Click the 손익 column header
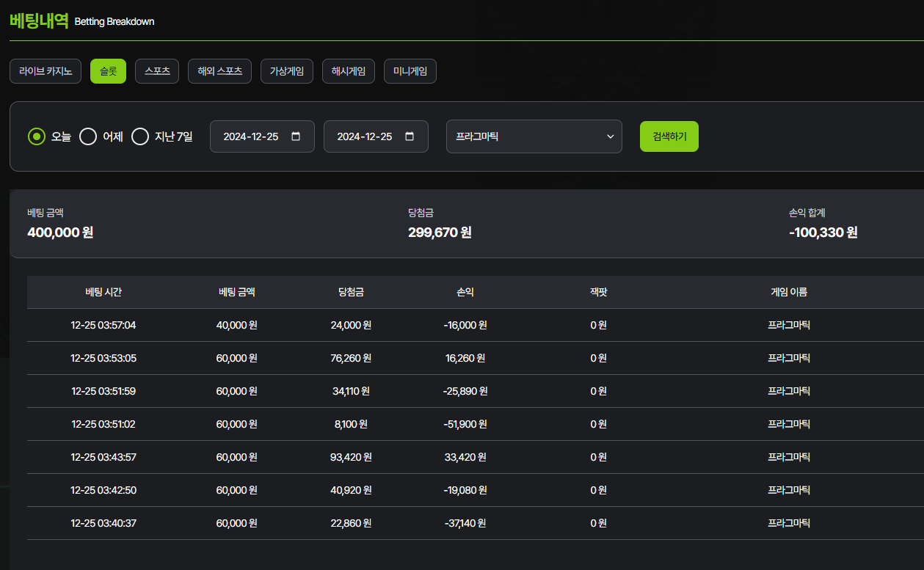This screenshot has height=570, width=924. tap(465, 292)
